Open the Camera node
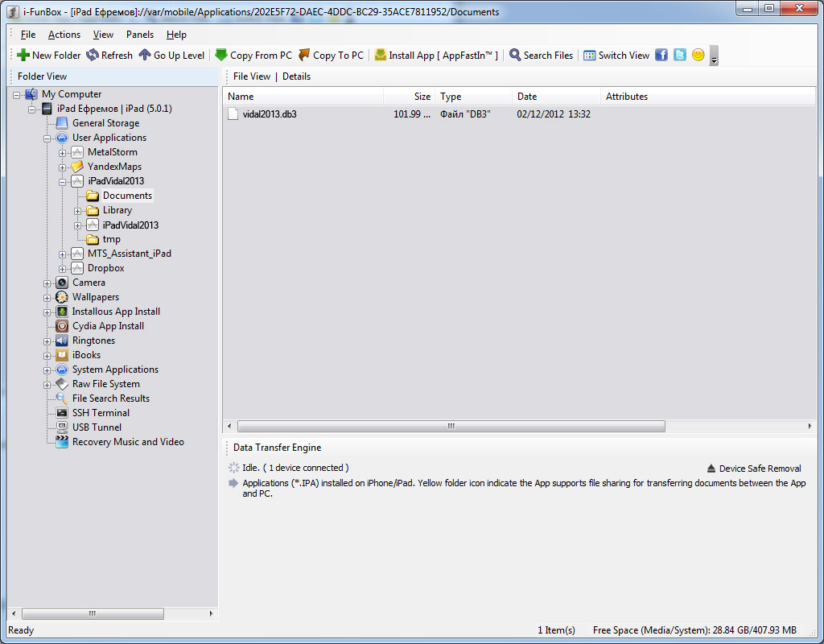The width and height of the screenshot is (824, 644). (x=89, y=283)
